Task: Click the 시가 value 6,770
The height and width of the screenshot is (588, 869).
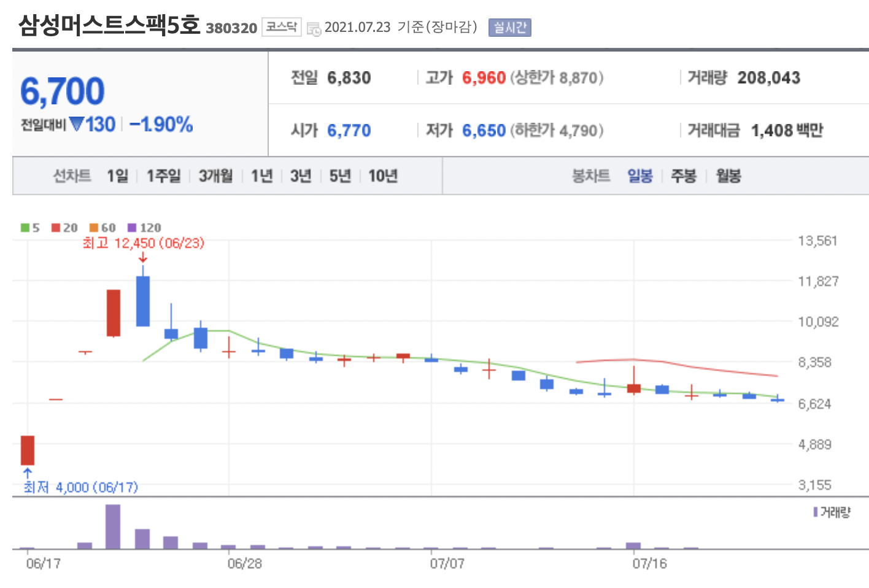Action: click(x=349, y=131)
